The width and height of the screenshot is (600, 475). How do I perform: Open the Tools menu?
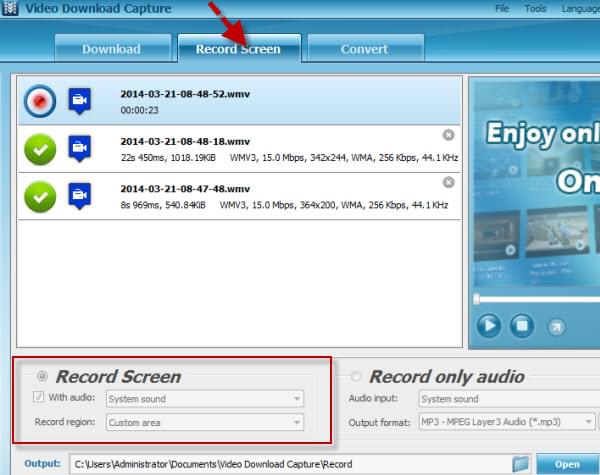tap(535, 8)
